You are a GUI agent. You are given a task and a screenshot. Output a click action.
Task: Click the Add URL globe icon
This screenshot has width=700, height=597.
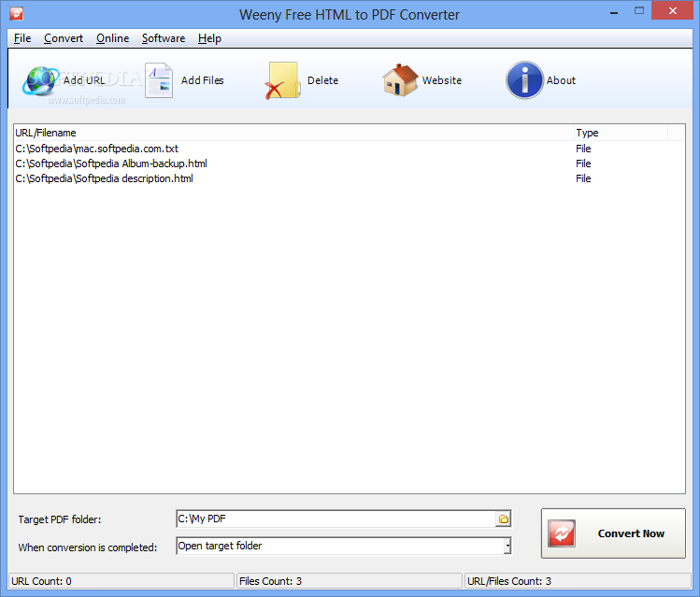40,80
